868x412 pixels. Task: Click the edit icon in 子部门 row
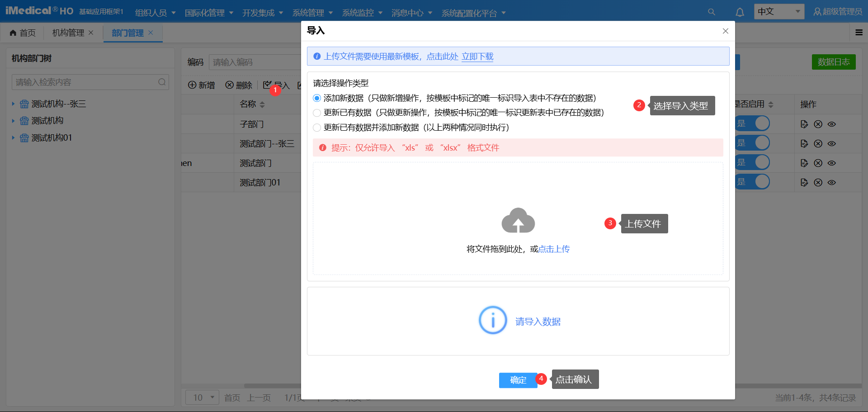(804, 124)
